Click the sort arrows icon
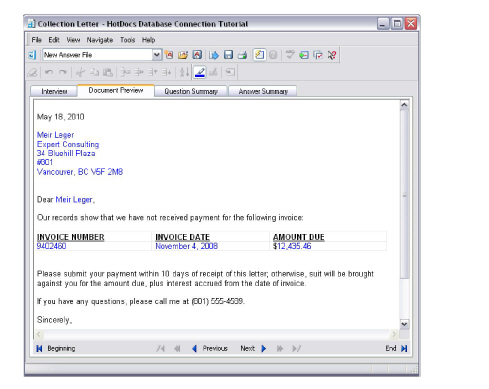The width and height of the screenshot is (489, 389). coord(184,72)
